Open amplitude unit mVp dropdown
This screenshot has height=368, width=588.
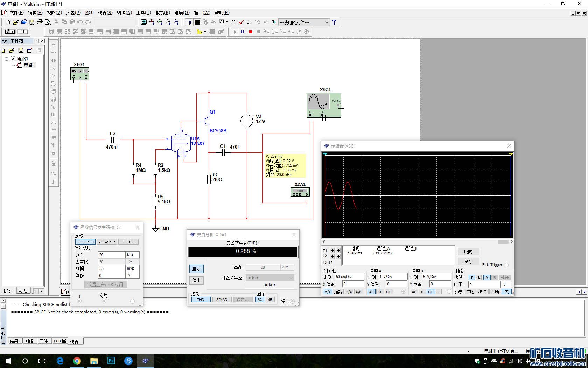pos(133,268)
